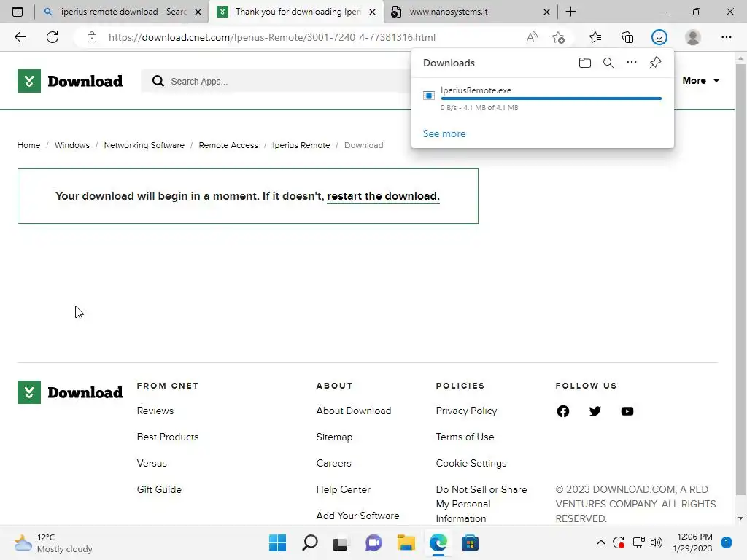This screenshot has height=560, width=747.
Task: Open Cookie Settings footer link
Action: pyautogui.click(x=471, y=463)
